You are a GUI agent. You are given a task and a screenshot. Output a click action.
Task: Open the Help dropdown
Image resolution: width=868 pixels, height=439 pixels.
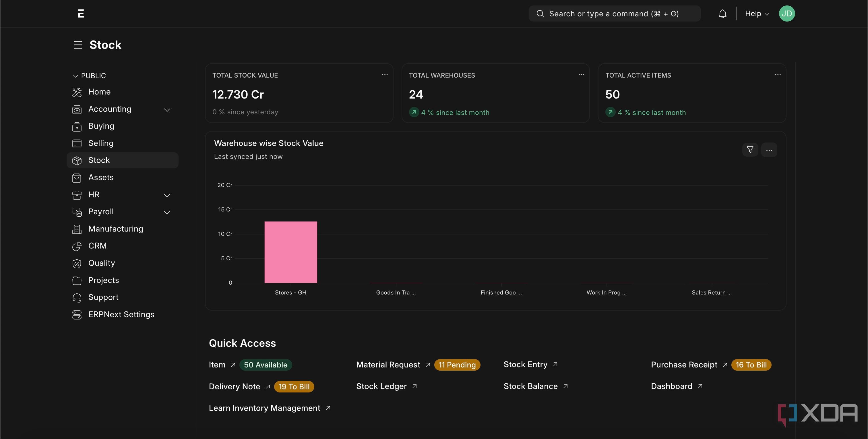pos(757,14)
